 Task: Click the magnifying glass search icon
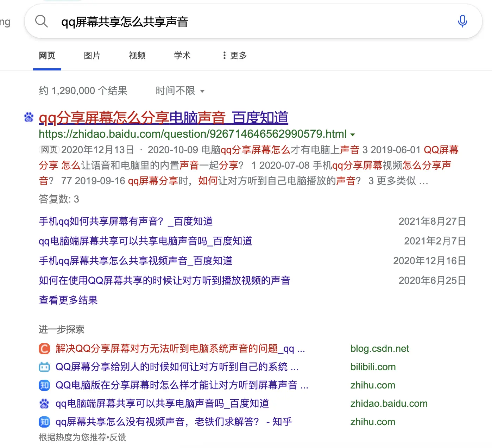coord(41,21)
